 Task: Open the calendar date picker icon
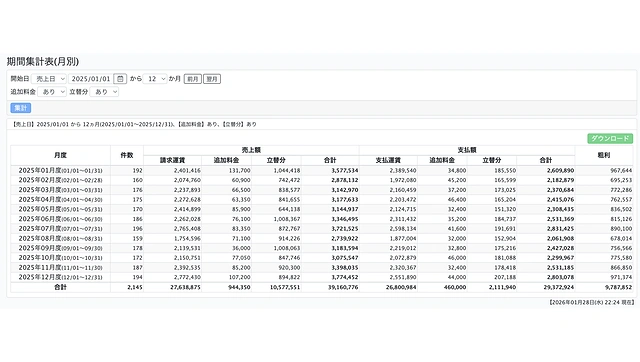tap(120, 79)
